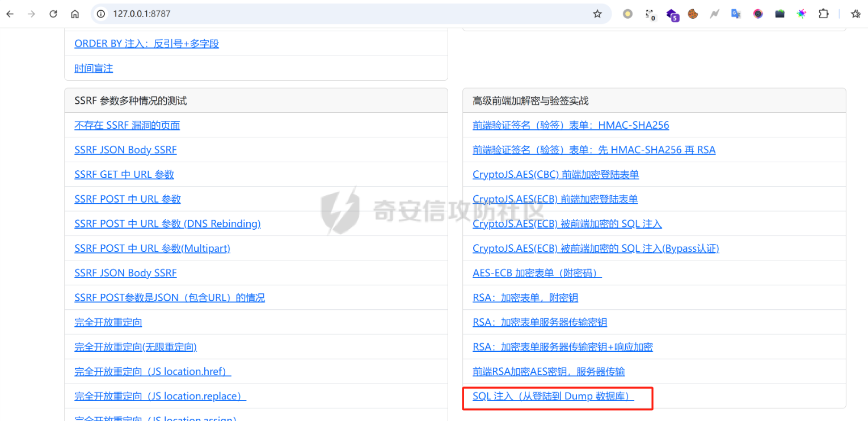Image resolution: width=868 pixels, height=421 pixels.
Task: Open CryptoJS.AES(ECB) 被前端加密的 SQL 注入 link
Action: (x=567, y=224)
